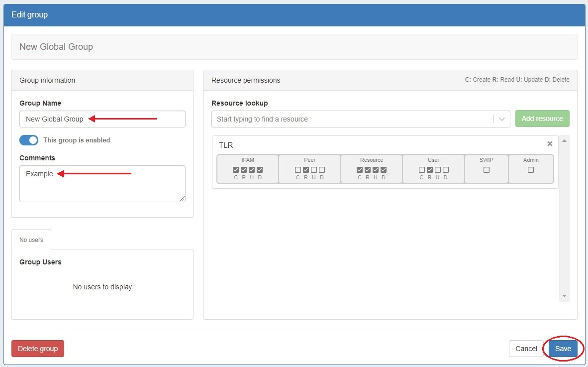Click the Add resource button
This screenshot has width=588, height=367.
[542, 119]
